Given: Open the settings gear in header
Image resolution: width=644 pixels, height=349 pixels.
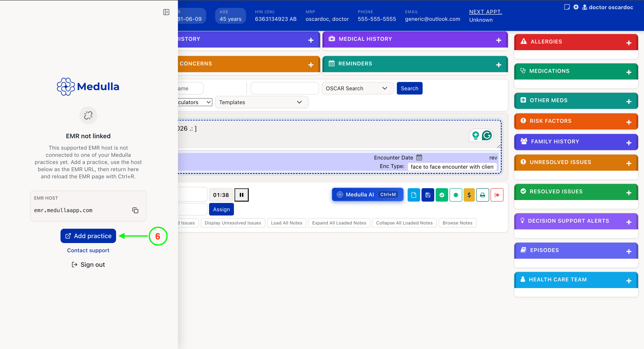Looking at the screenshot, I should 576,7.
